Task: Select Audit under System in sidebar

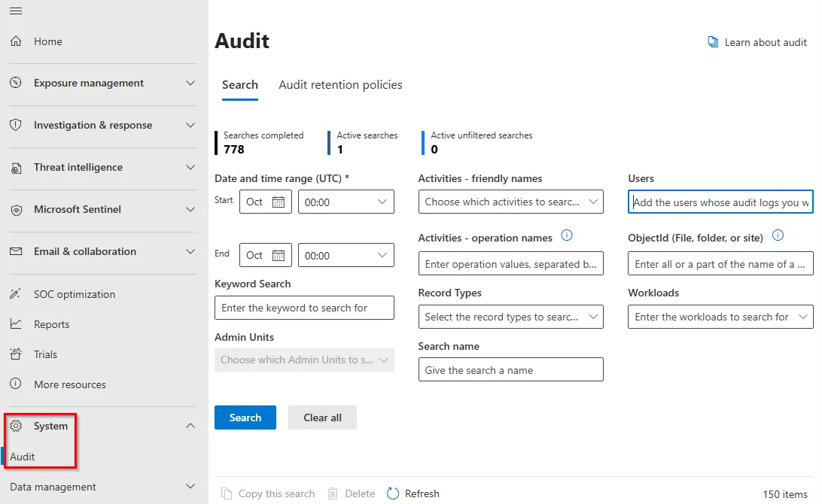Action: (23, 457)
